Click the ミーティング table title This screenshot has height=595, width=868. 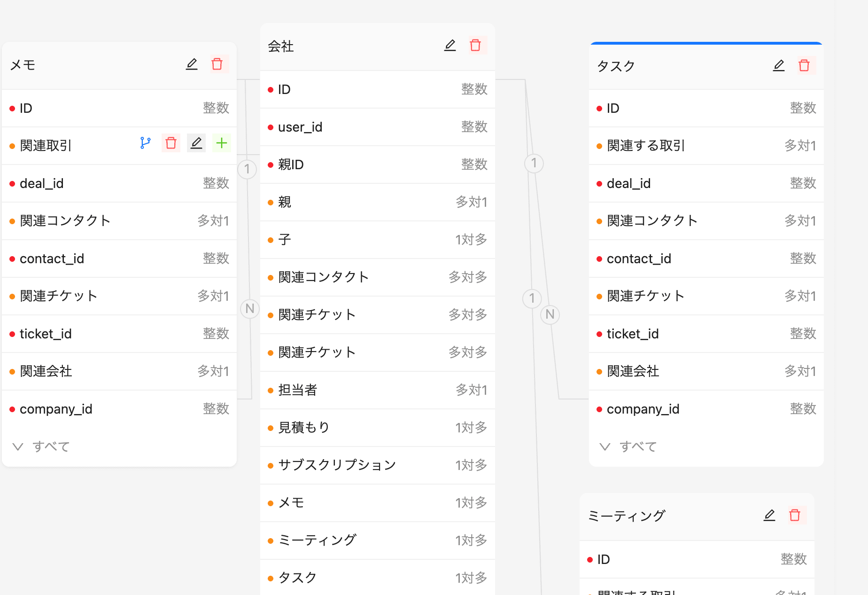point(627,516)
